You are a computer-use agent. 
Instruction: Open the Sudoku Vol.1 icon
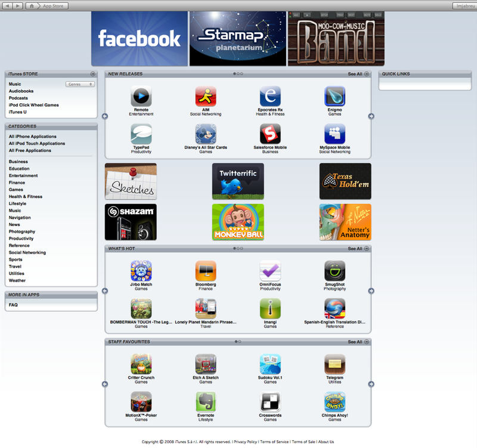tap(270, 364)
